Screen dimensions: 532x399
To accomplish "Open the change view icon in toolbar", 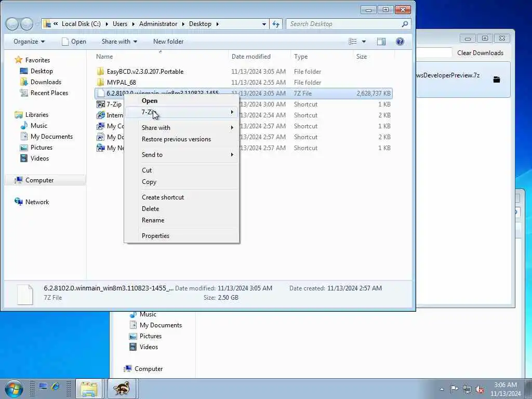I will (353, 42).
